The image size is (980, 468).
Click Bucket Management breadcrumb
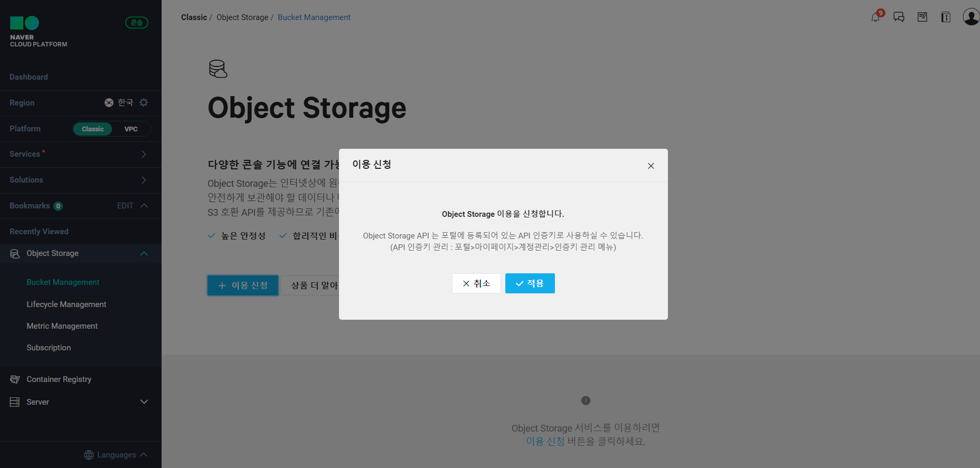pyautogui.click(x=314, y=17)
